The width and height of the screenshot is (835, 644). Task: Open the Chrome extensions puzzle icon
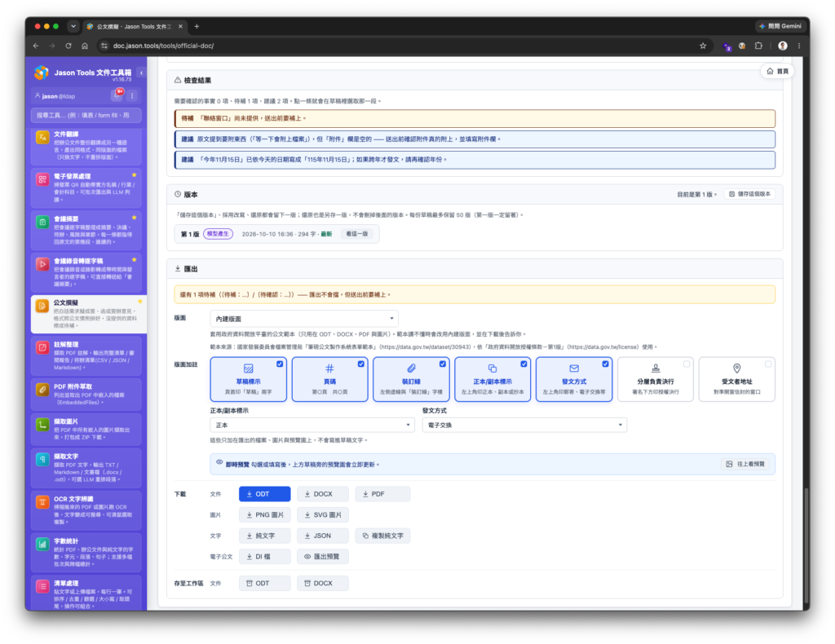[x=758, y=46]
